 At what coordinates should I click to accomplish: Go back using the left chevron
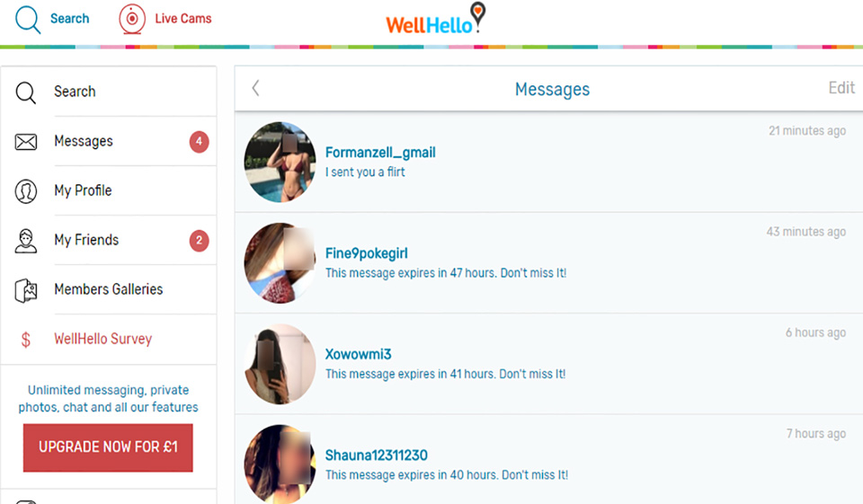[x=255, y=88]
